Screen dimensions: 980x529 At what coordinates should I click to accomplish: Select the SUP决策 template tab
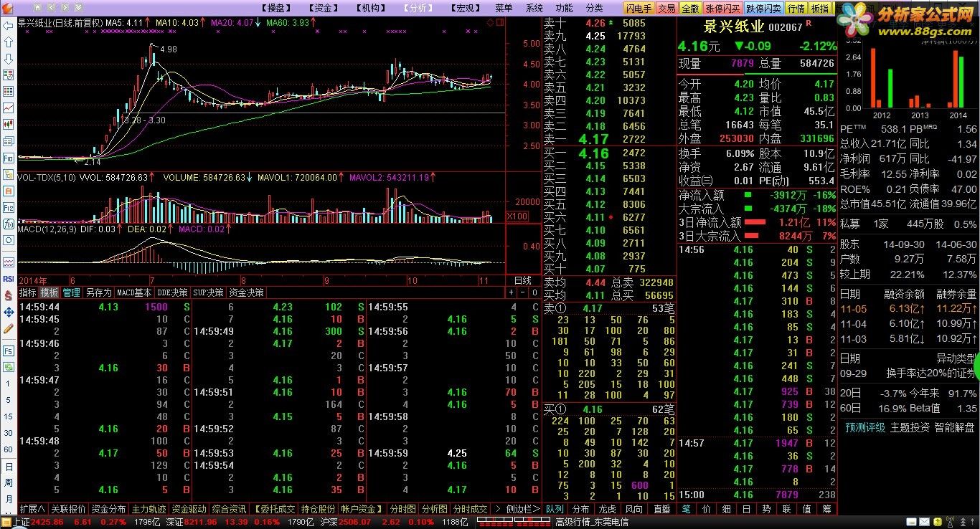[x=208, y=292]
